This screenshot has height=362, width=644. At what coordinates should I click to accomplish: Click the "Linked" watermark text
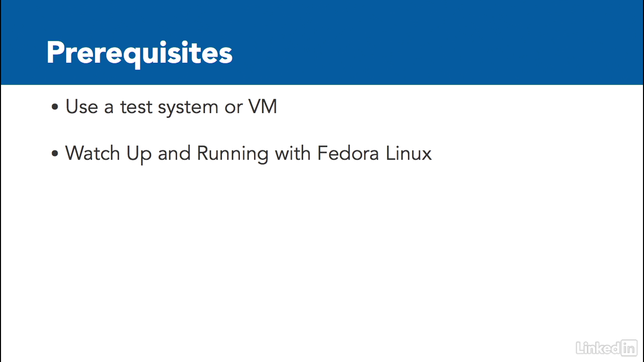click(598, 347)
